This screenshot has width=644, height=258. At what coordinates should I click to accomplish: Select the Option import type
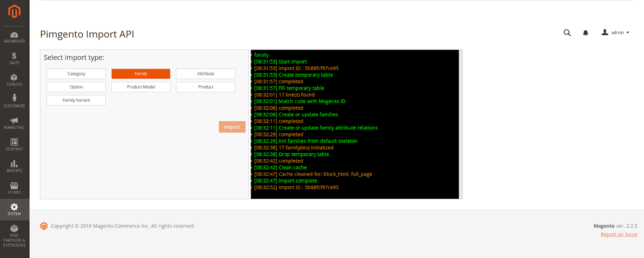click(76, 87)
